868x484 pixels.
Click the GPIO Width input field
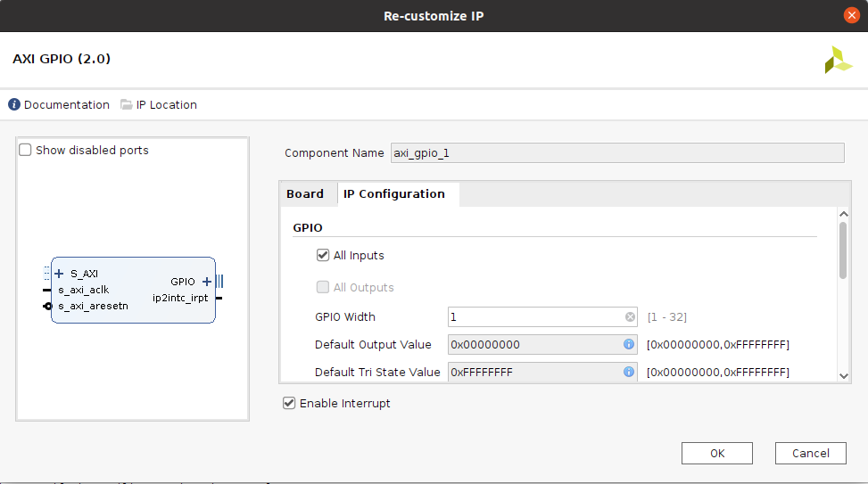542,317
